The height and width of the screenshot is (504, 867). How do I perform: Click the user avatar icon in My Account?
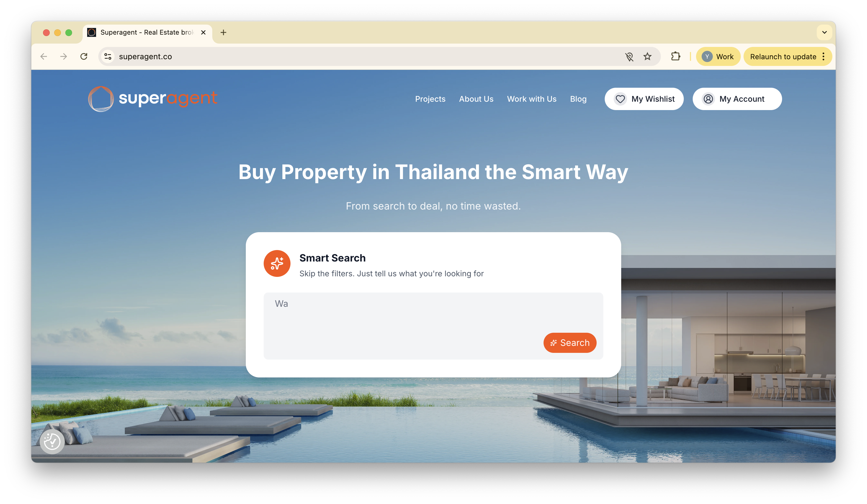[708, 99]
